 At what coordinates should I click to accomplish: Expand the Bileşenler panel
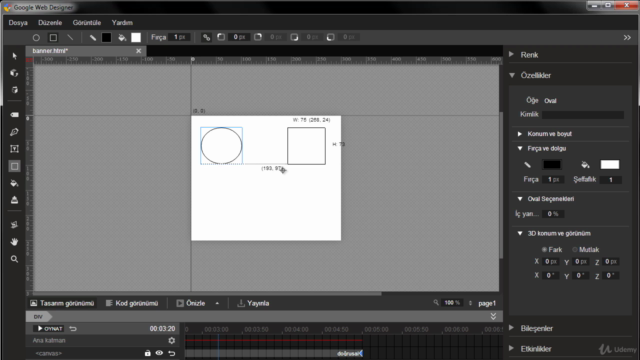[511, 328]
